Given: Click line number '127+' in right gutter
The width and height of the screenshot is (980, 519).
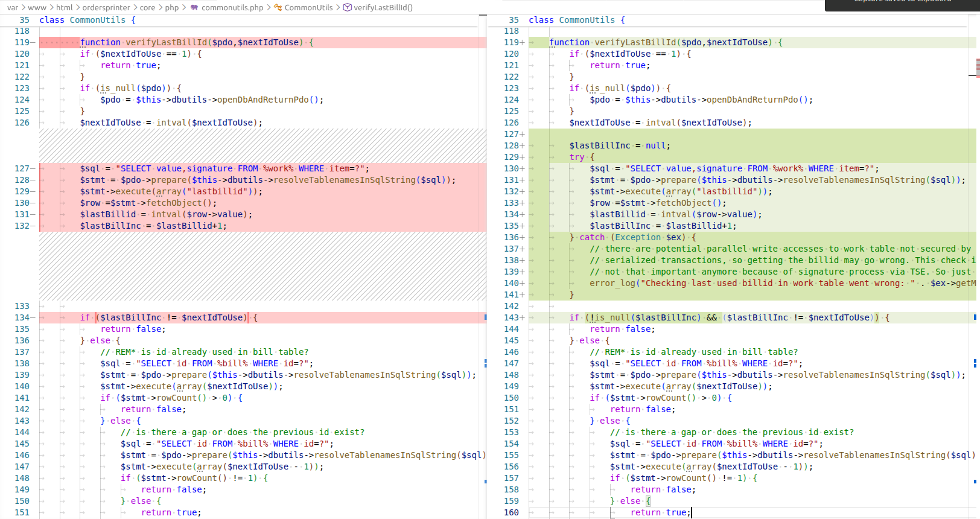Looking at the screenshot, I should [514, 134].
